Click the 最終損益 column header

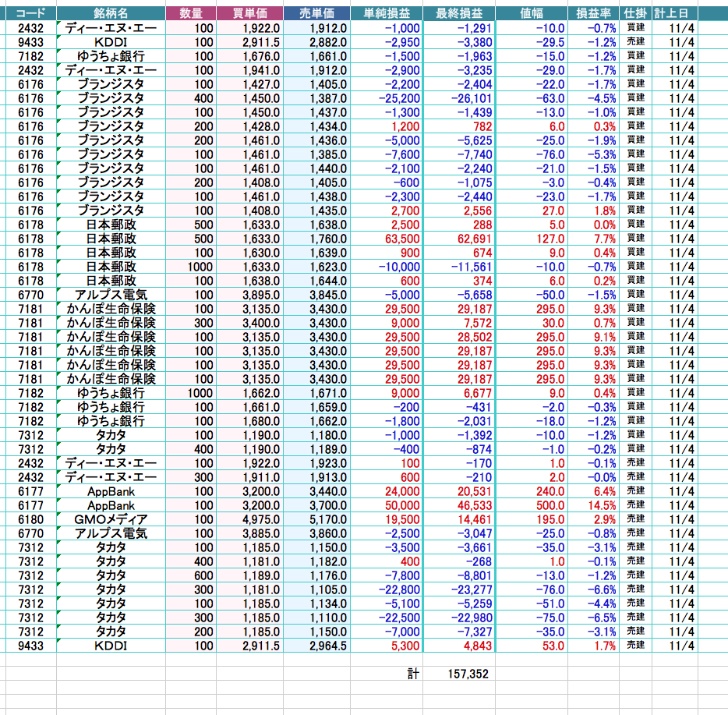[x=458, y=13]
